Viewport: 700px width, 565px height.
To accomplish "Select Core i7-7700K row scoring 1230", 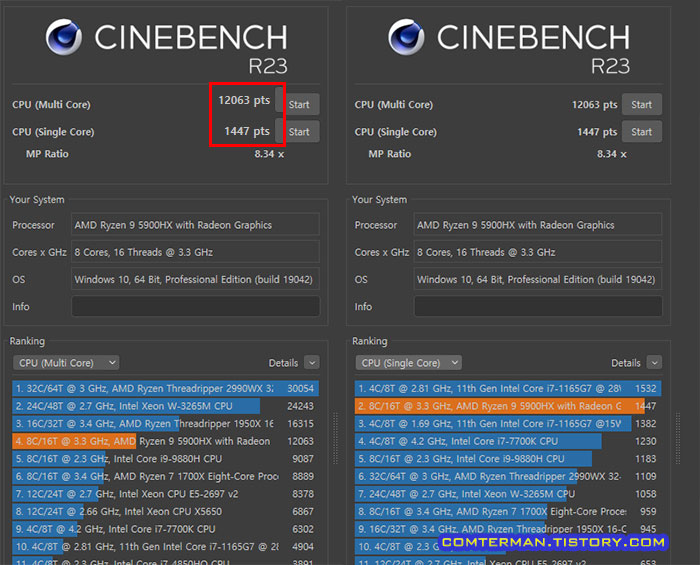I will [508, 441].
